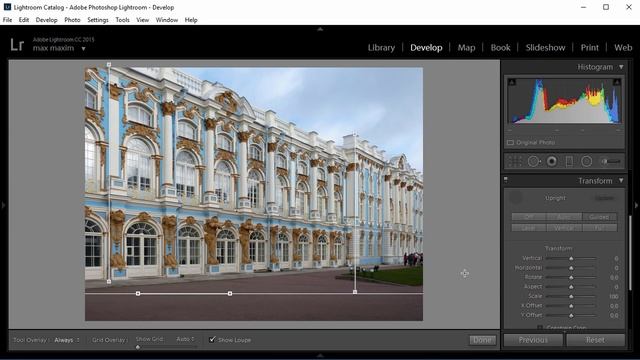The width and height of the screenshot is (640, 360).
Task: Click the highlight clipping triangle in histogram
Action: click(617, 82)
